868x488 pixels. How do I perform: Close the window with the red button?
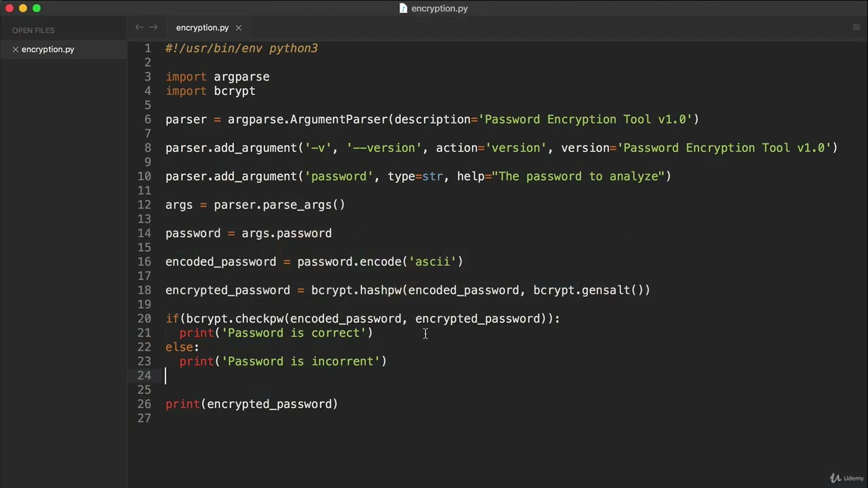coord(9,8)
